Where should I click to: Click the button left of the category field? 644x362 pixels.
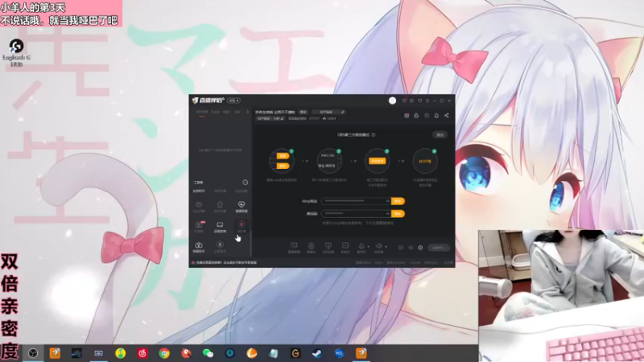tap(303, 112)
